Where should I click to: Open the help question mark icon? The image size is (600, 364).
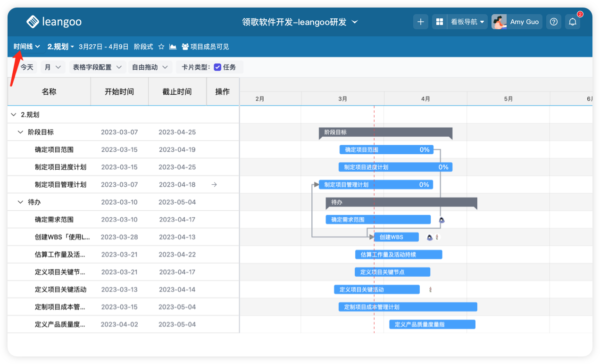[554, 22]
